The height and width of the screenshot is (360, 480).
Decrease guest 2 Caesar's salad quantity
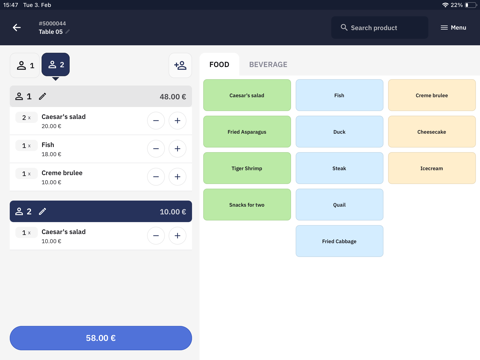coord(156,236)
